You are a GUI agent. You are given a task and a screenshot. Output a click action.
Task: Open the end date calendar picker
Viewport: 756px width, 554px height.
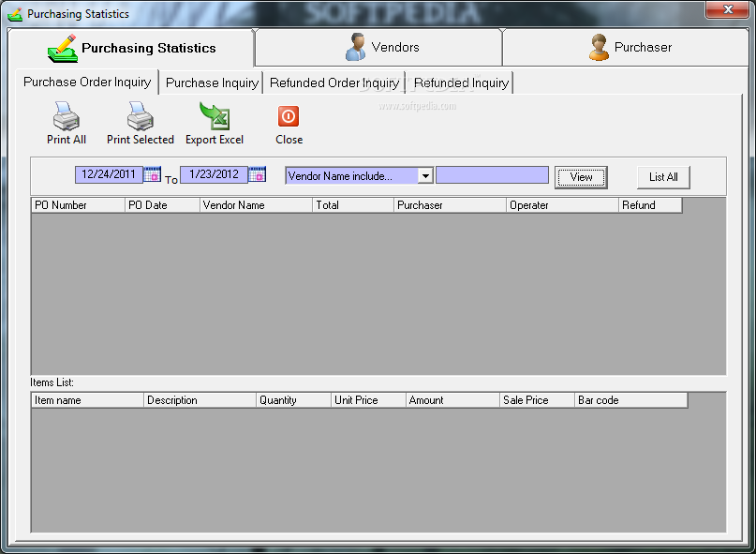pyautogui.click(x=257, y=173)
